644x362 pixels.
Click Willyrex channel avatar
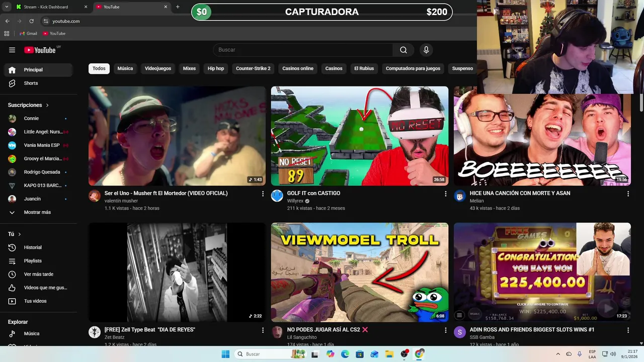pos(277,196)
